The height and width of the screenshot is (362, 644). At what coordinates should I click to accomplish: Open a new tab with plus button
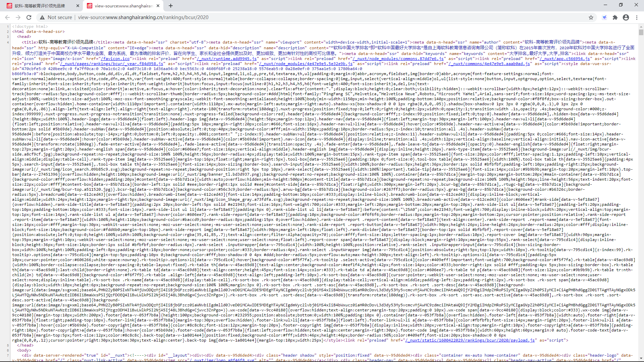click(x=171, y=6)
